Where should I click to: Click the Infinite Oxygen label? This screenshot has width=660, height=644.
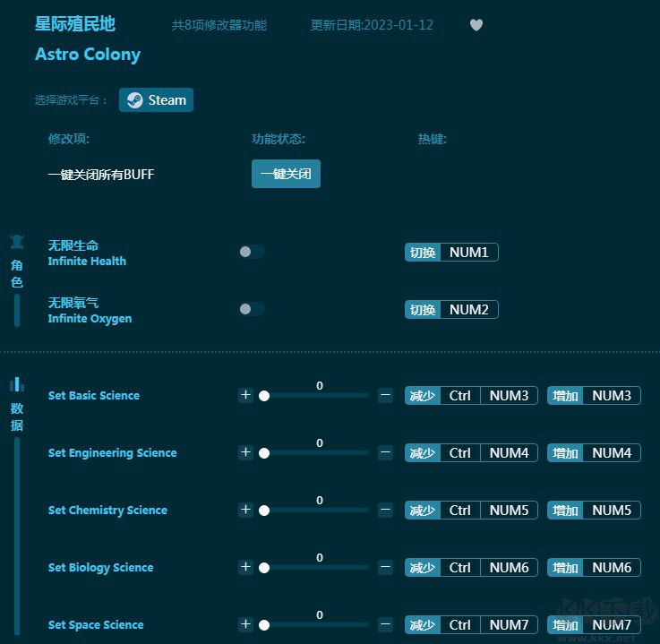coord(90,319)
